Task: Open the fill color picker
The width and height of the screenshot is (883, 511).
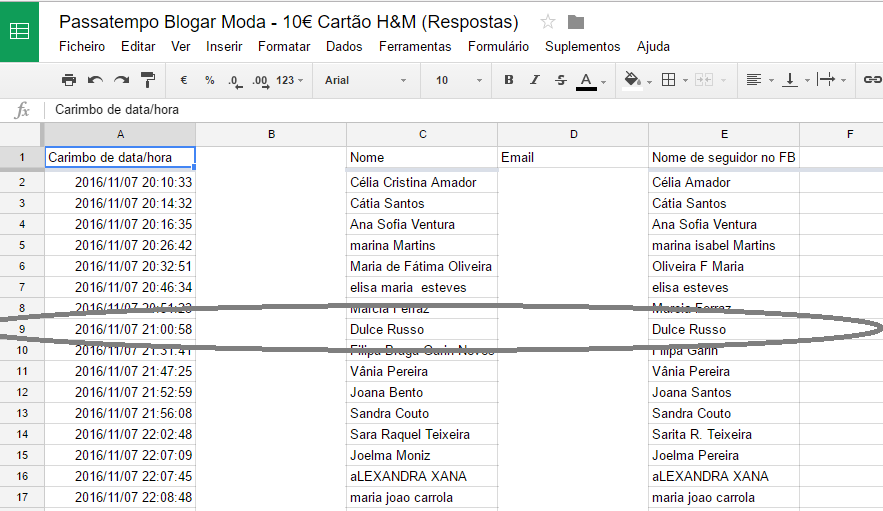Action: pyautogui.click(x=632, y=80)
